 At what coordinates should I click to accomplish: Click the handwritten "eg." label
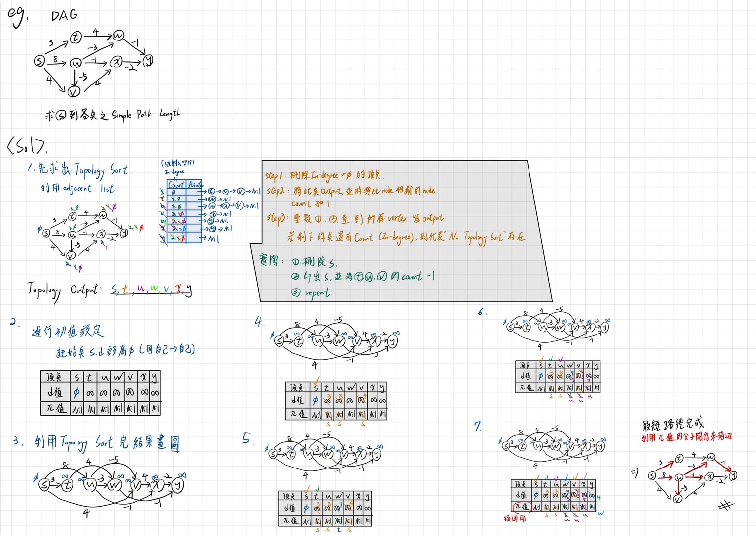[x=18, y=16]
